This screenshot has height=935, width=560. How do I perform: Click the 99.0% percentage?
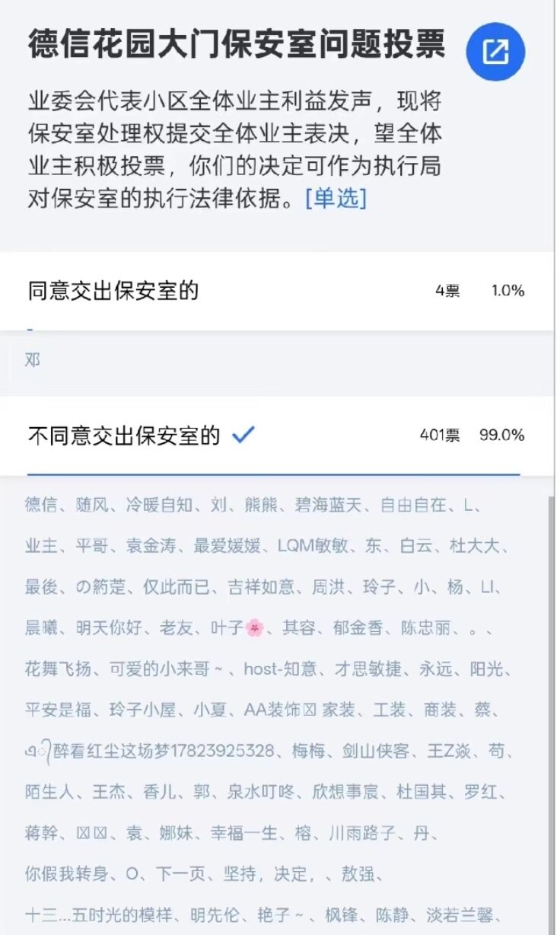pyautogui.click(x=501, y=436)
